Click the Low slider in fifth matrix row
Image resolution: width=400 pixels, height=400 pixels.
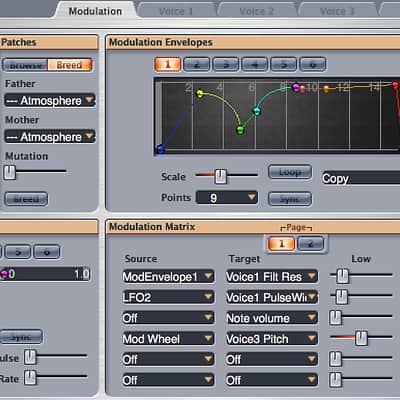tap(336, 359)
